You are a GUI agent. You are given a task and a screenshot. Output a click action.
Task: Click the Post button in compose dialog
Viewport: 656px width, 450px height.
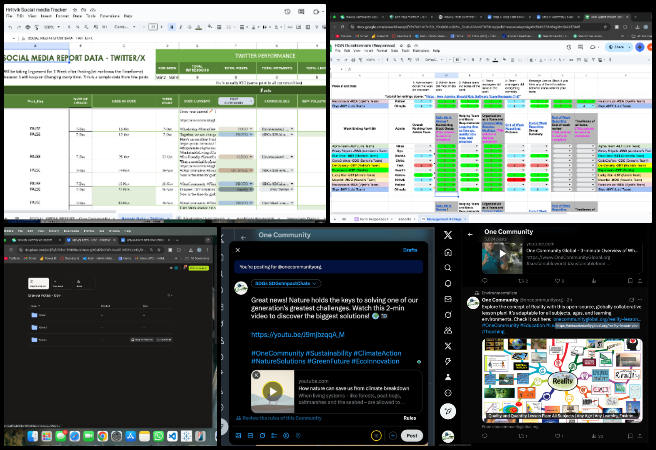(412, 436)
